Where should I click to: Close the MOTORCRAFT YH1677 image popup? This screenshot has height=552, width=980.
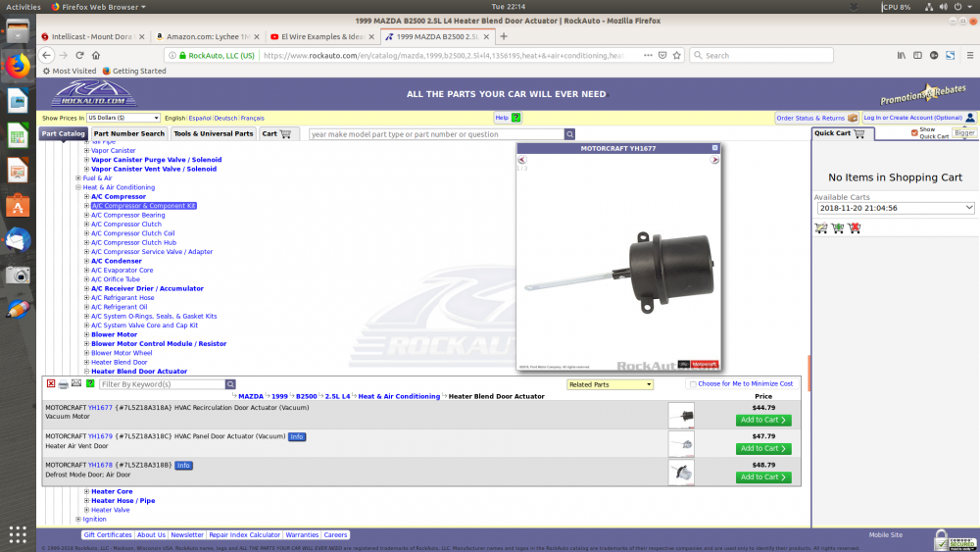click(715, 148)
